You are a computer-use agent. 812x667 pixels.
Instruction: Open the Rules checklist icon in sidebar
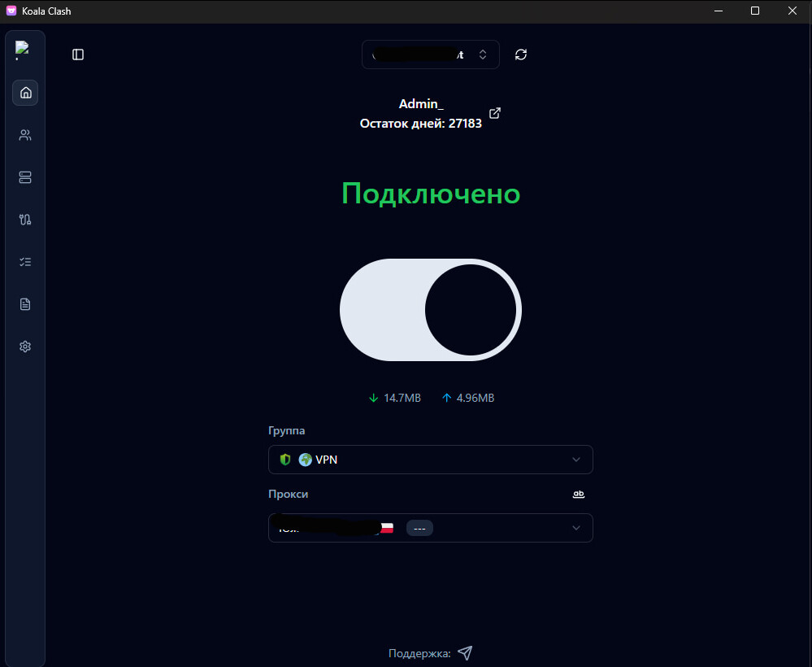tap(25, 262)
